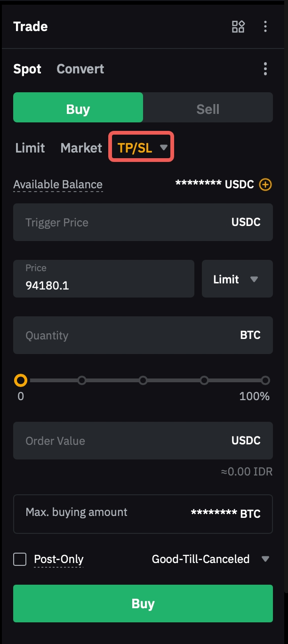Viewport: 288px width, 644px height.
Task: Click the Available Balance label
Action: point(58,185)
